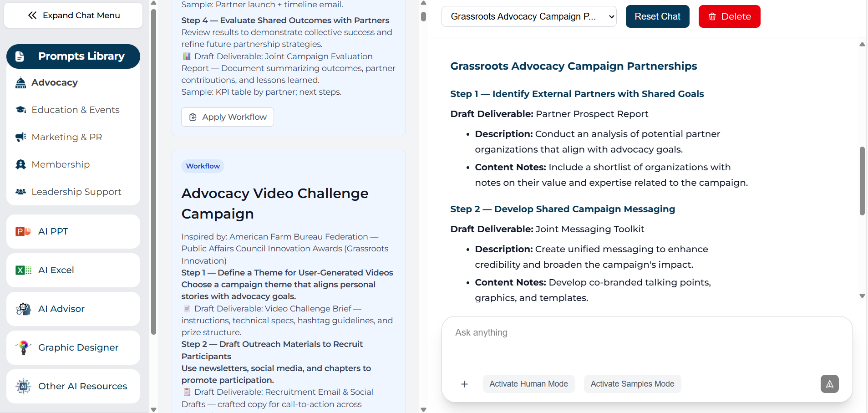This screenshot has width=868, height=413.
Task: Click the document icon beside Video Challenge Brief
Action: (187, 309)
